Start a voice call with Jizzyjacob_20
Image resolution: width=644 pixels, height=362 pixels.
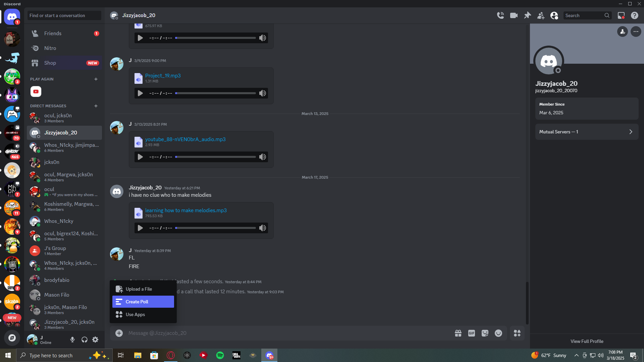click(x=500, y=15)
